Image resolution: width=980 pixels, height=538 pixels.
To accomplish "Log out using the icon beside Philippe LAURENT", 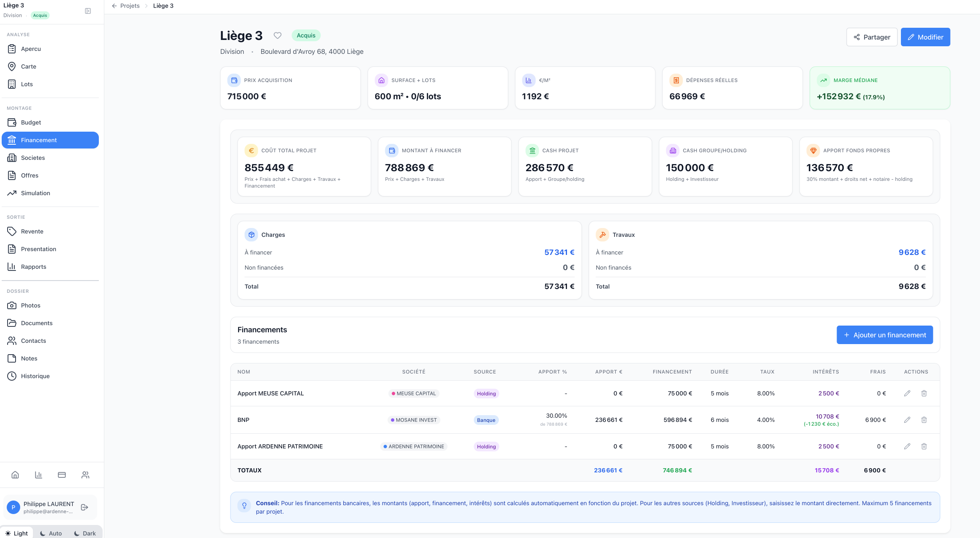I will point(85,507).
